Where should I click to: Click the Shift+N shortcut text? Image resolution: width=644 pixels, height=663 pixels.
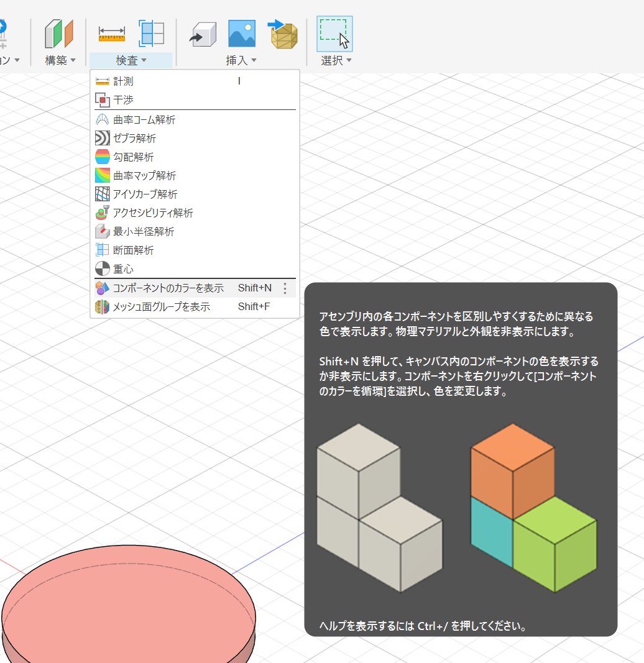(255, 288)
